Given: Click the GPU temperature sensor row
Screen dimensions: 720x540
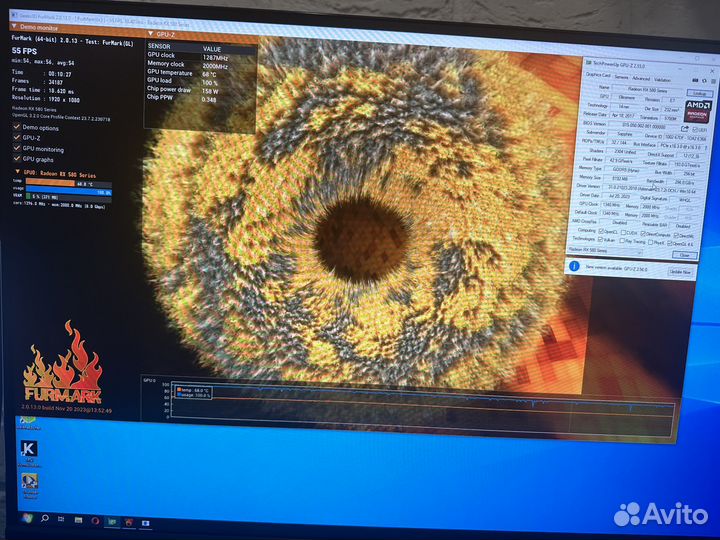Looking at the screenshot, I should coord(201,73).
